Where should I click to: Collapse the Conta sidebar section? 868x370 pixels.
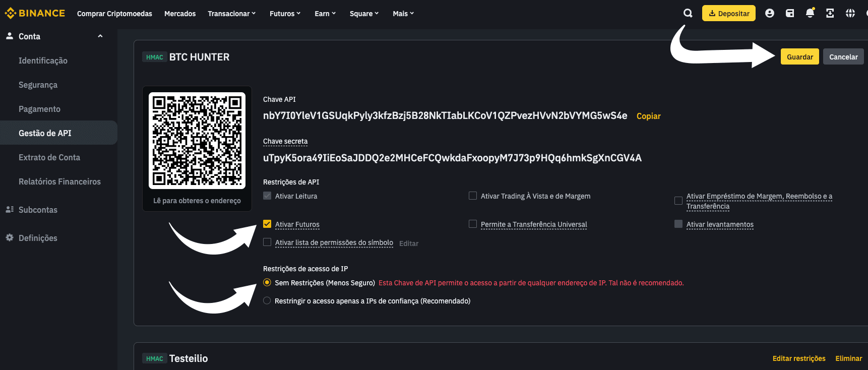point(100,36)
